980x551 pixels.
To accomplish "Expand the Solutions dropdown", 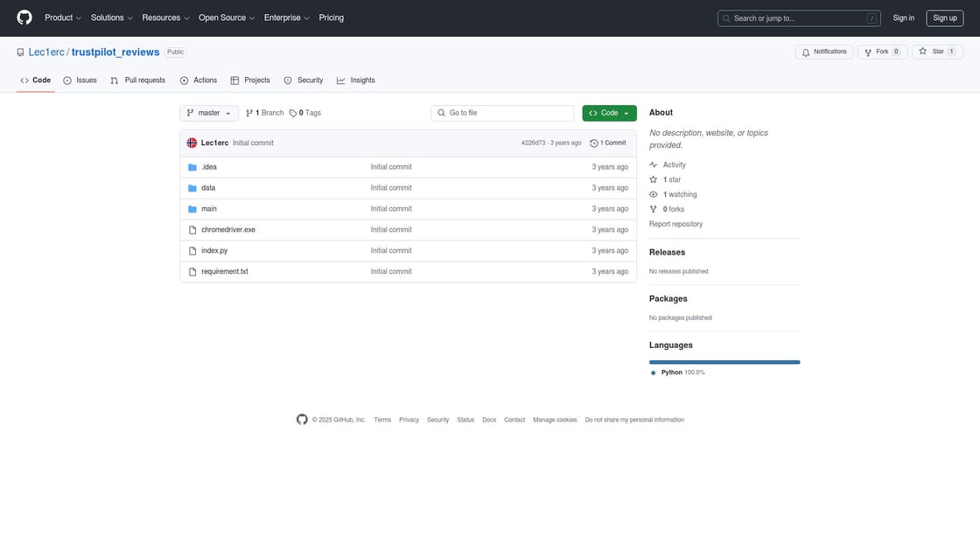I will [111, 17].
